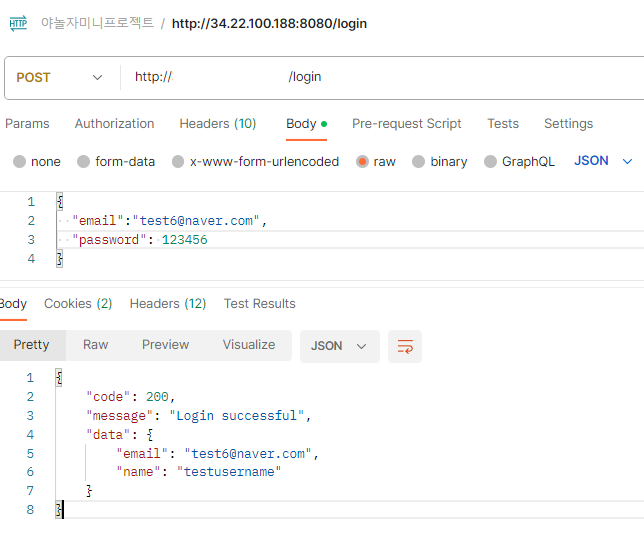Click the "code": 200 line in response
Viewport: 644px width, 538px height.
point(131,397)
